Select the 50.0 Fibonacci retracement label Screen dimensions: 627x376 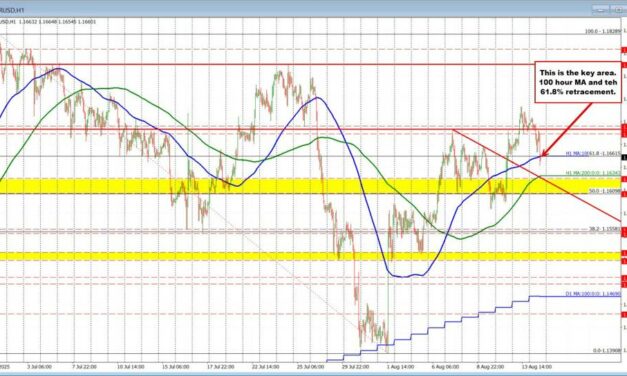[605, 191]
